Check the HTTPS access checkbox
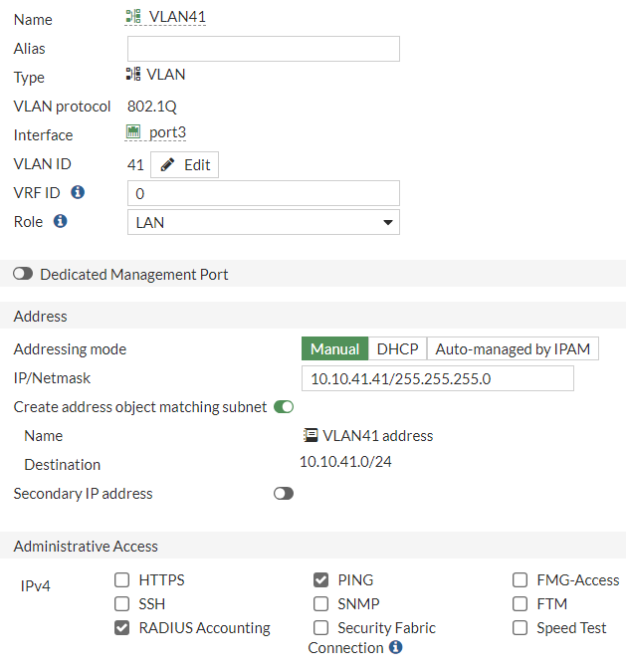This screenshot has width=626, height=672. point(122,579)
